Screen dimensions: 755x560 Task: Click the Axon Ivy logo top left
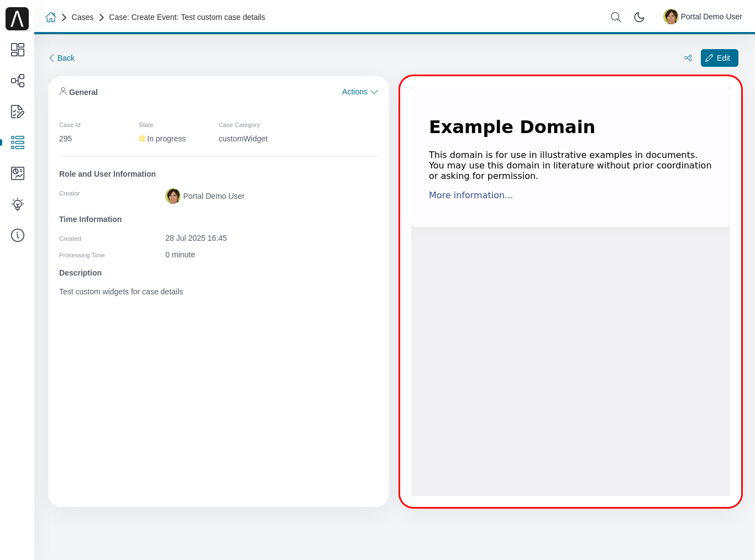point(17,18)
